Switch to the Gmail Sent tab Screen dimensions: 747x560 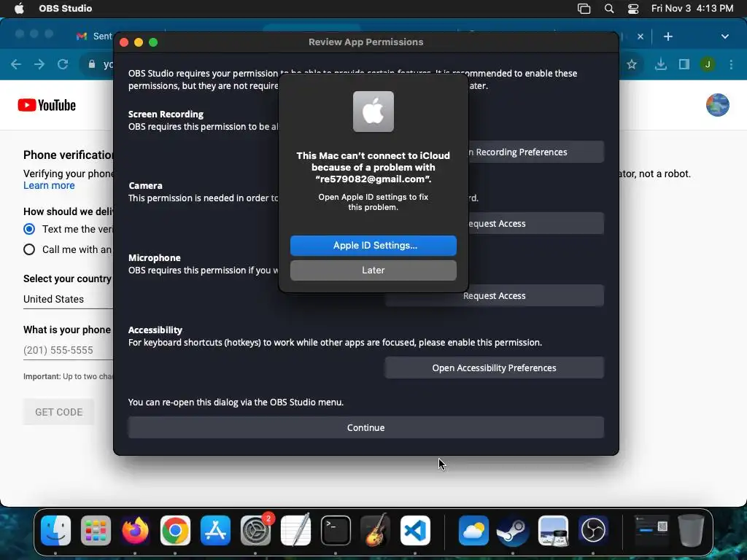[x=94, y=36]
